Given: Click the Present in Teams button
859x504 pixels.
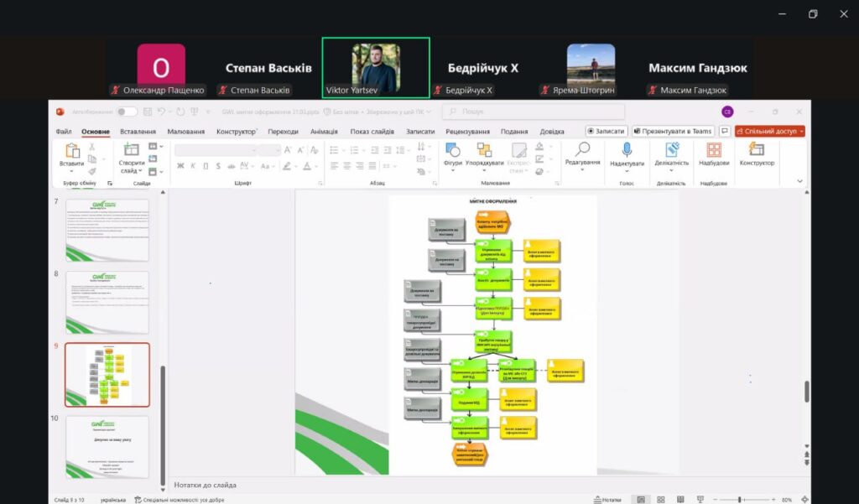Looking at the screenshot, I should tap(673, 131).
